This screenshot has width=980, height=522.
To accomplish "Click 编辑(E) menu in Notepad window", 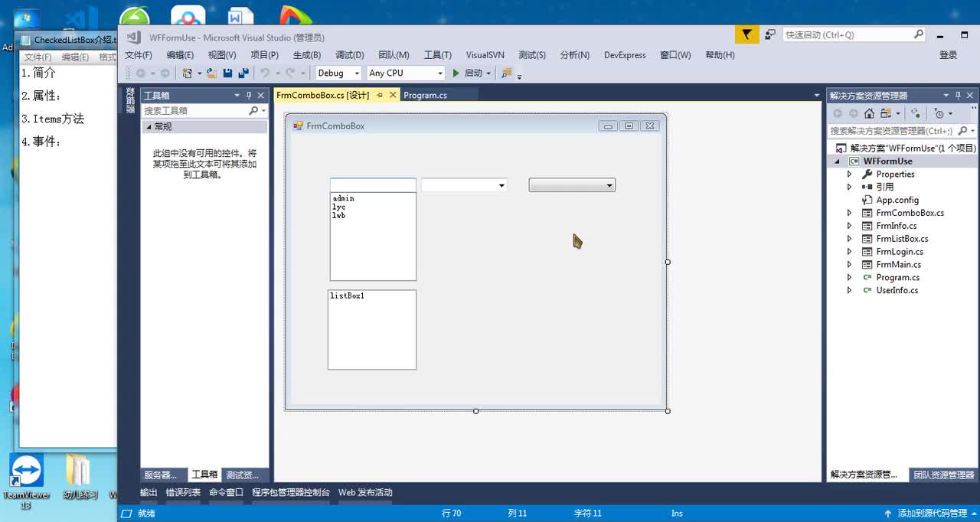I will 75,57.
